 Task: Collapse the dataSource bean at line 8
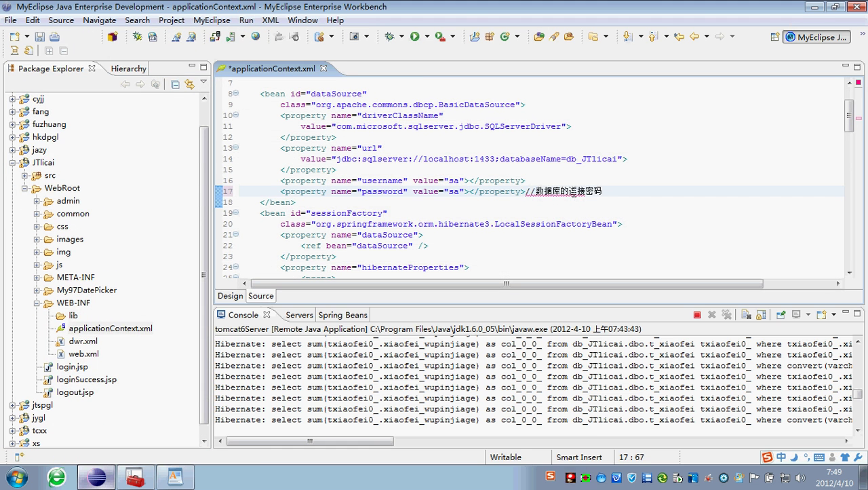[236, 94]
